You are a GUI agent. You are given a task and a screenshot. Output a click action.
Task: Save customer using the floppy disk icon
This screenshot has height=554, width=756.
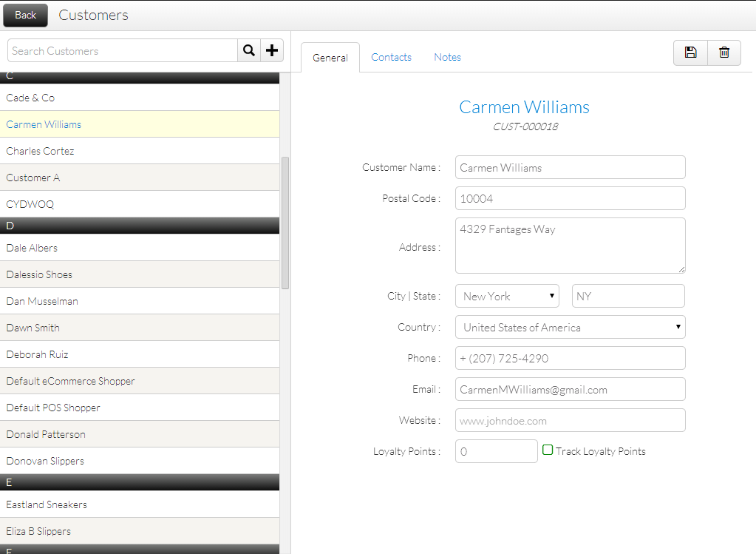pyautogui.click(x=690, y=53)
